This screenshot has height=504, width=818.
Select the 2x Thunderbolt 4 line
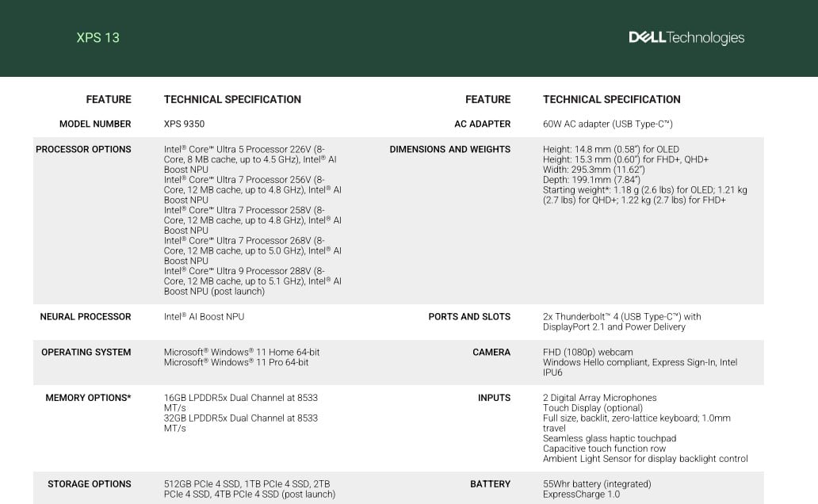622,317
